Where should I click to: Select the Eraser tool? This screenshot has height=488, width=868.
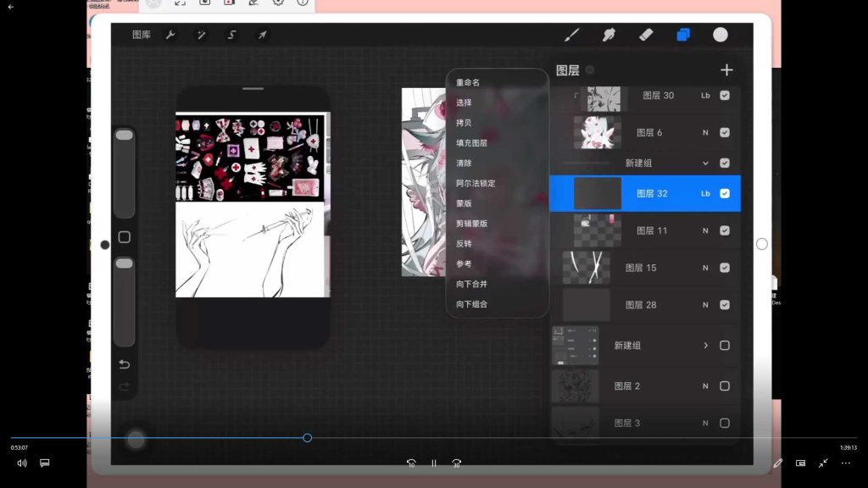pyautogui.click(x=646, y=35)
